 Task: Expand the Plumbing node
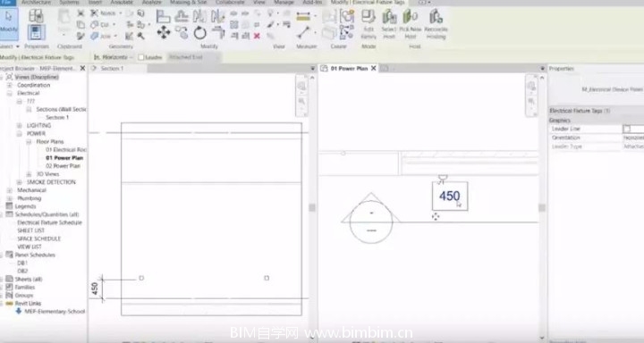(x=10, y=198)
